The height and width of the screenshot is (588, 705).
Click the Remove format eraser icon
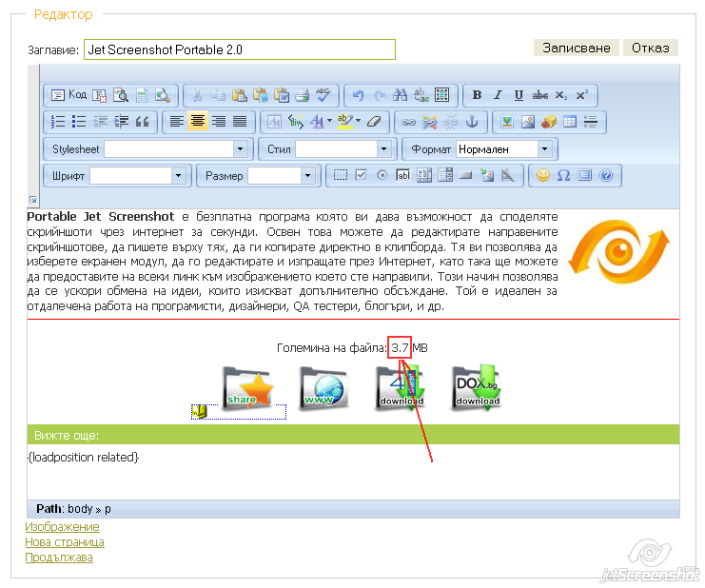coord(374,122)
